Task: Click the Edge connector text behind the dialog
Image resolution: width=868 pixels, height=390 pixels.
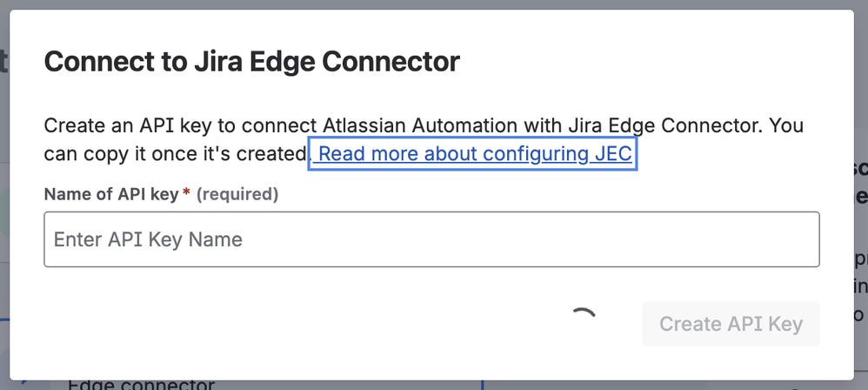Action: coord(141,384)
